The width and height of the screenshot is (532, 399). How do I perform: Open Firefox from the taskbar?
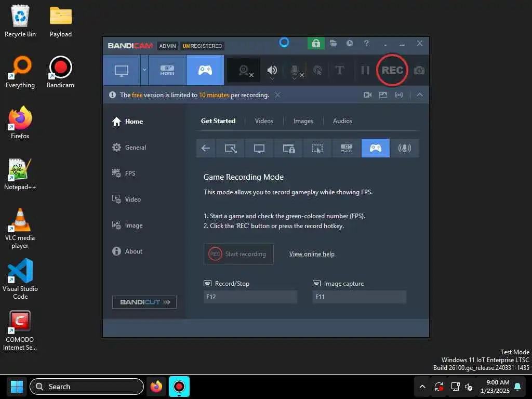coord(156,387)
